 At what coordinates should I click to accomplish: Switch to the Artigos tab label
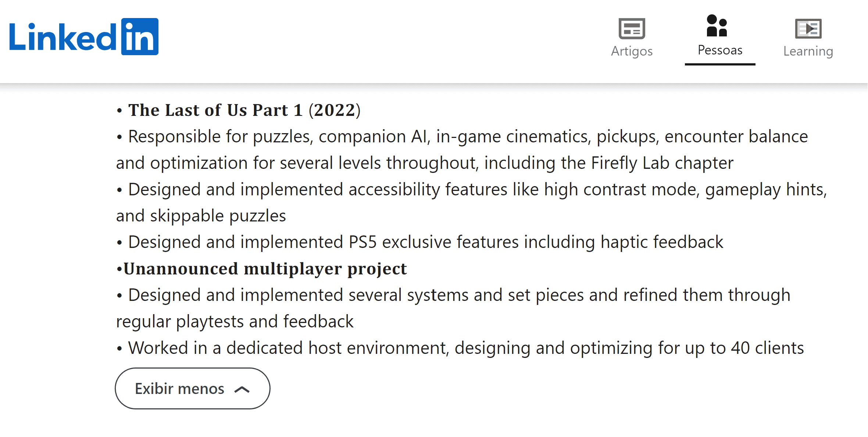coord(632,51)
